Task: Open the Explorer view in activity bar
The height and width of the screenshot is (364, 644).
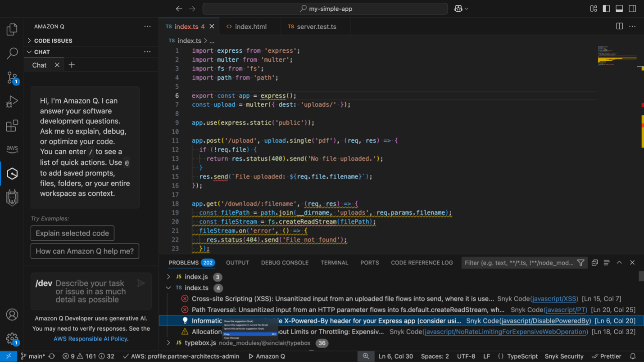Action: (12, 30)
